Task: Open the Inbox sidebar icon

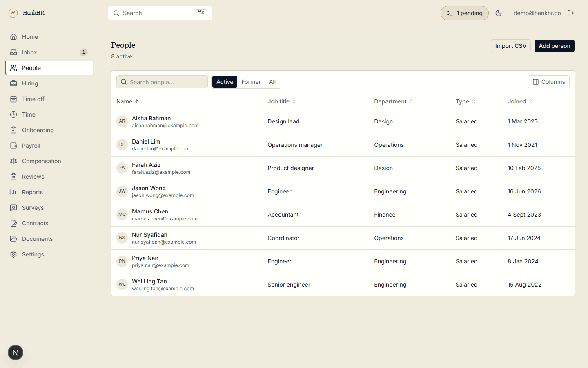Action: (x=13, y=52)
